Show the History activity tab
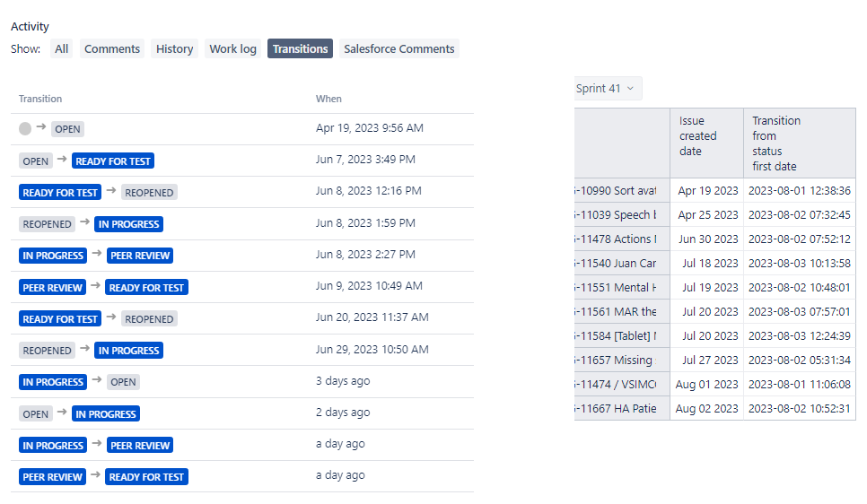 click(174, 49)
